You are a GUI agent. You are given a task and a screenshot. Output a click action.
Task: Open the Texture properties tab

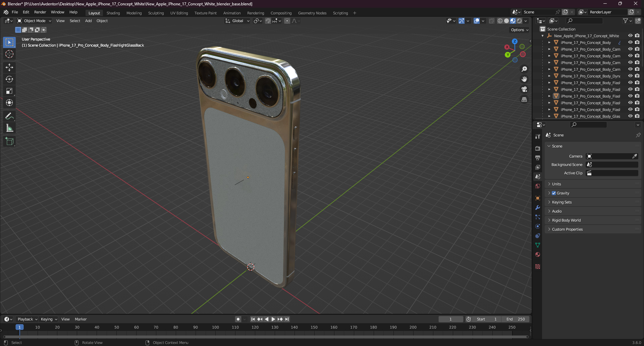pyautogui.click(x=538, y=267)
